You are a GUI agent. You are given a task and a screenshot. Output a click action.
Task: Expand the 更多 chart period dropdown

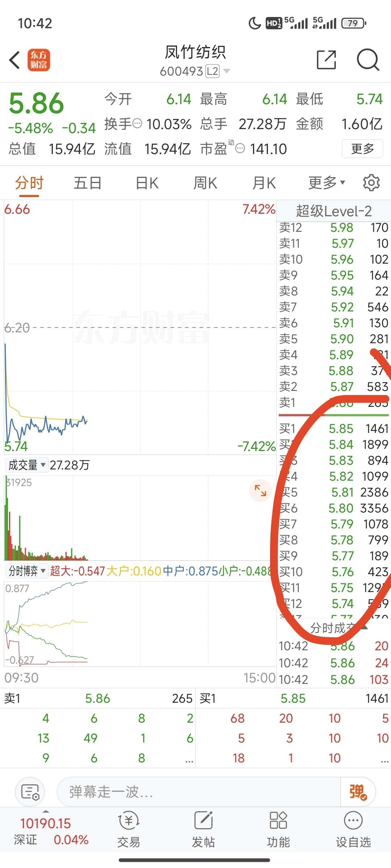coord(327,183)
